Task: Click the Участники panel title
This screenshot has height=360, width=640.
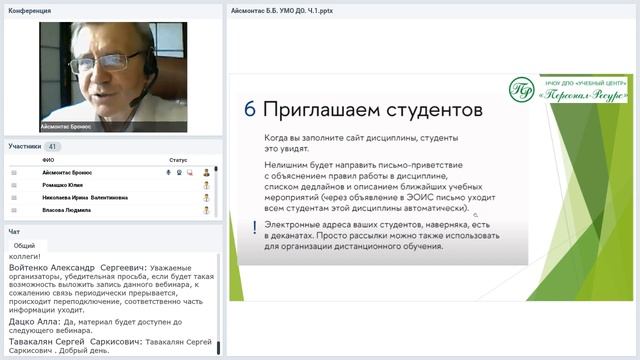Action: [25, 146]
